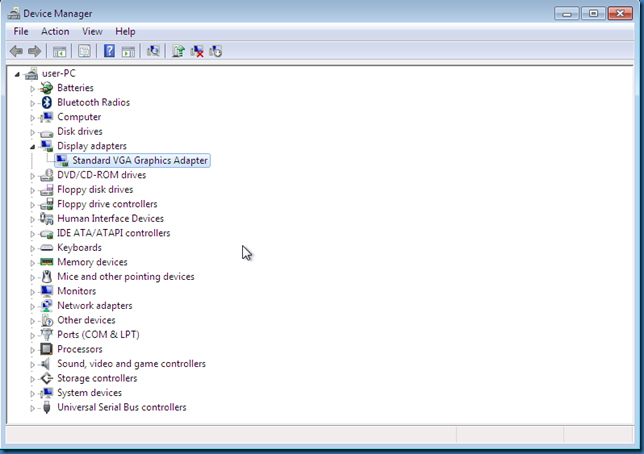Select the System devices label
This screenshot has height=454, width=644.
89,393
